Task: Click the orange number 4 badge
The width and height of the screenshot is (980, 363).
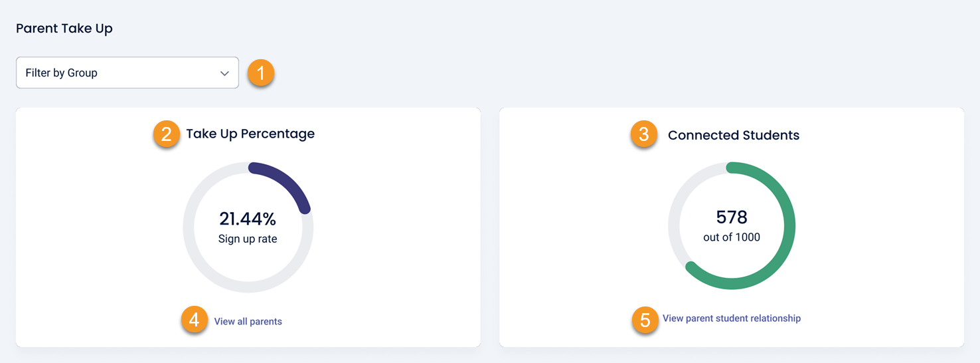Action: 194,320
